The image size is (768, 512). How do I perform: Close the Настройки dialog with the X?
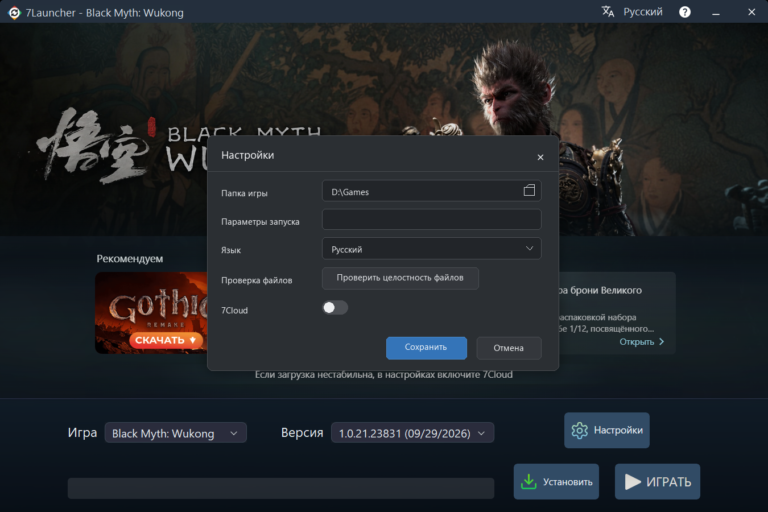[x=540, y=157]
